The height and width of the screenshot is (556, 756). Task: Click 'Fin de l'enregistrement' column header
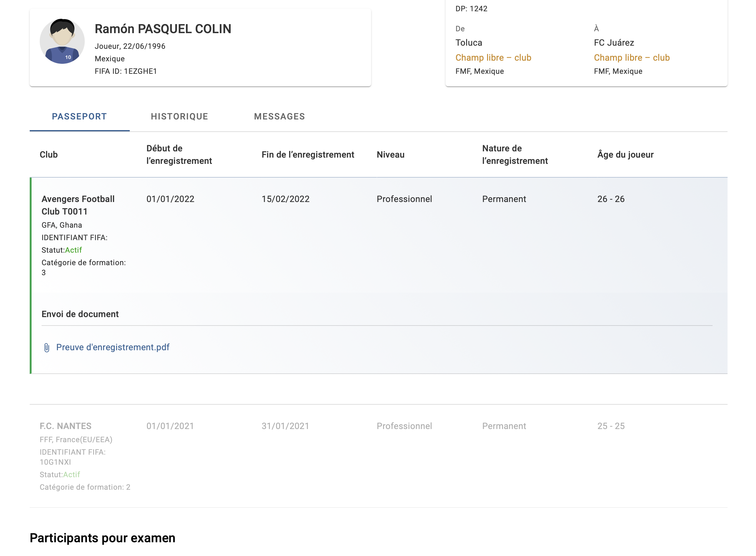point(308,154)
